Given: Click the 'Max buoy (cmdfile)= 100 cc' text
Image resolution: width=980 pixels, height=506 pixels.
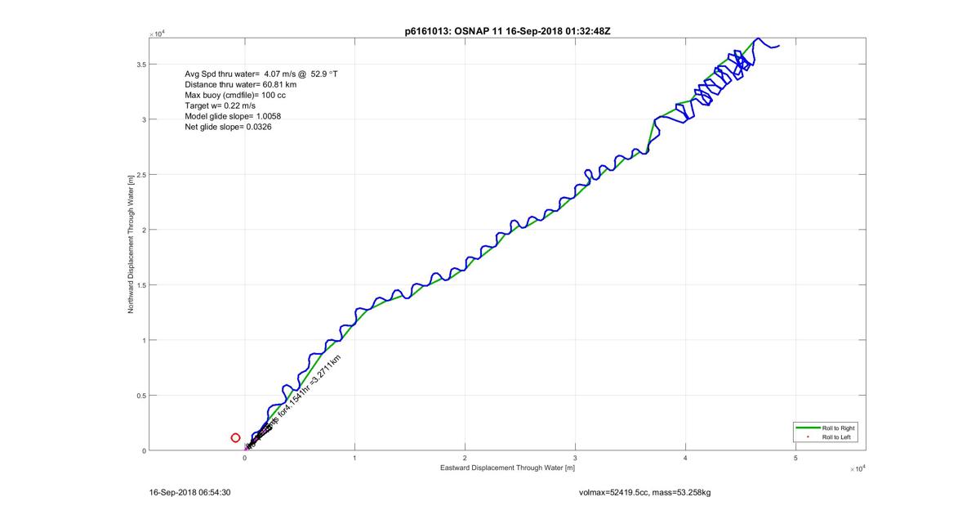Looking at the screenshot, I should pyautogui.click(x=235, y=96).
